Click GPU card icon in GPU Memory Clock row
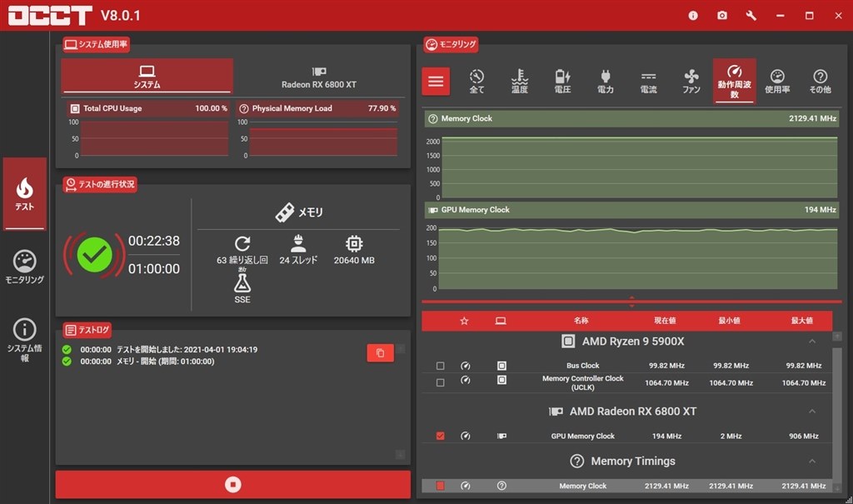 (501, 436)
